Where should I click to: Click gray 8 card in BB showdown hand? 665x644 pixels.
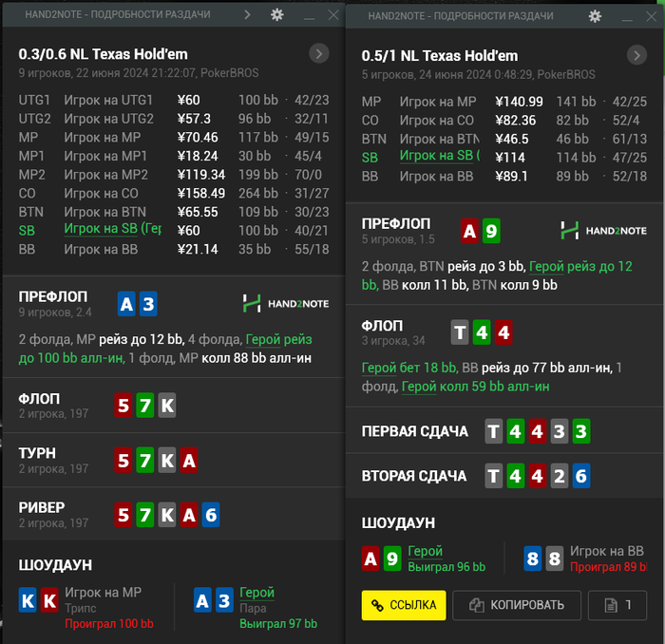[555, 559]
